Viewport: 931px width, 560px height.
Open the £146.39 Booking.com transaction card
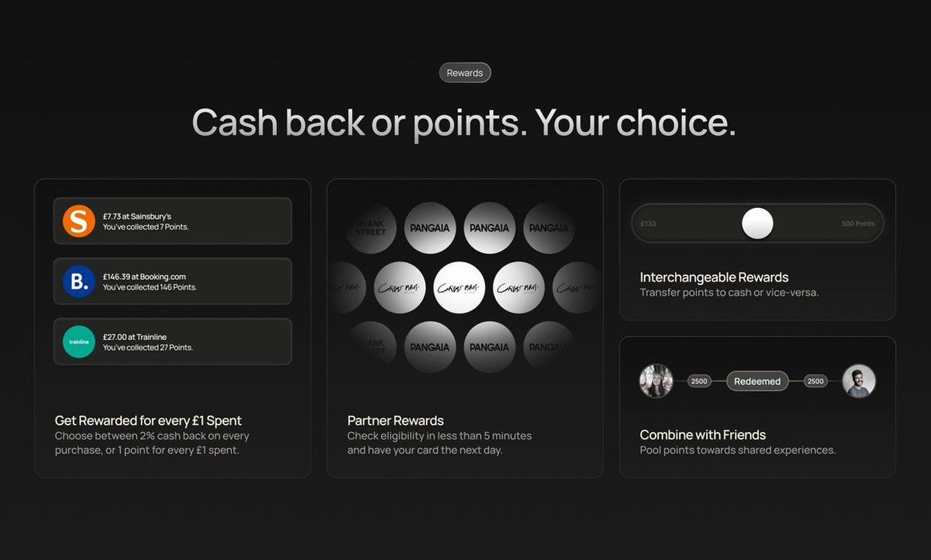pyautogui.click(x=192, y=282)
